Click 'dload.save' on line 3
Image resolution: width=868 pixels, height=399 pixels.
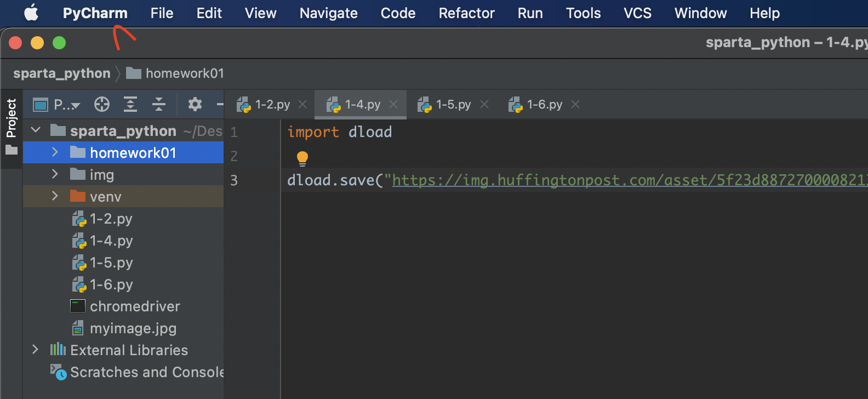[x=330, y=180]
